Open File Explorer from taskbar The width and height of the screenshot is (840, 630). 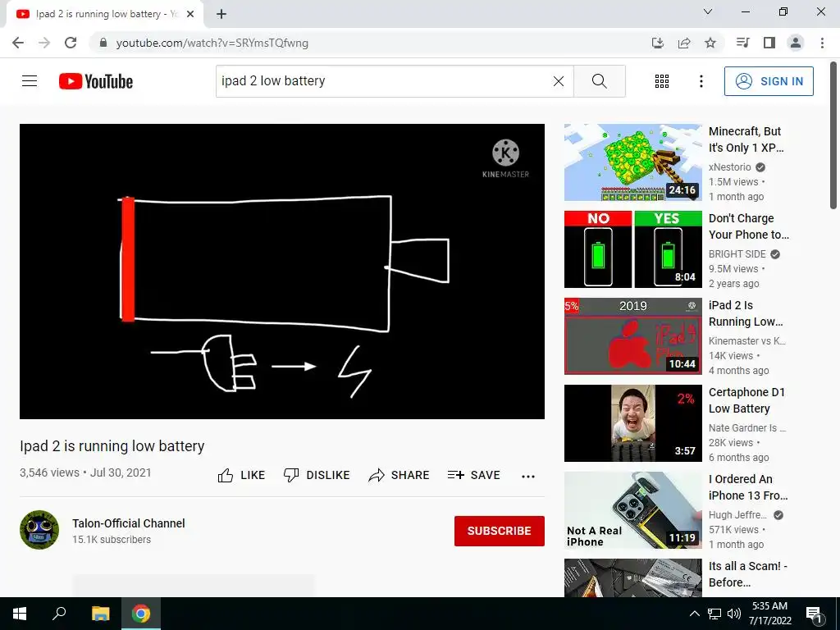coord(100,614)
